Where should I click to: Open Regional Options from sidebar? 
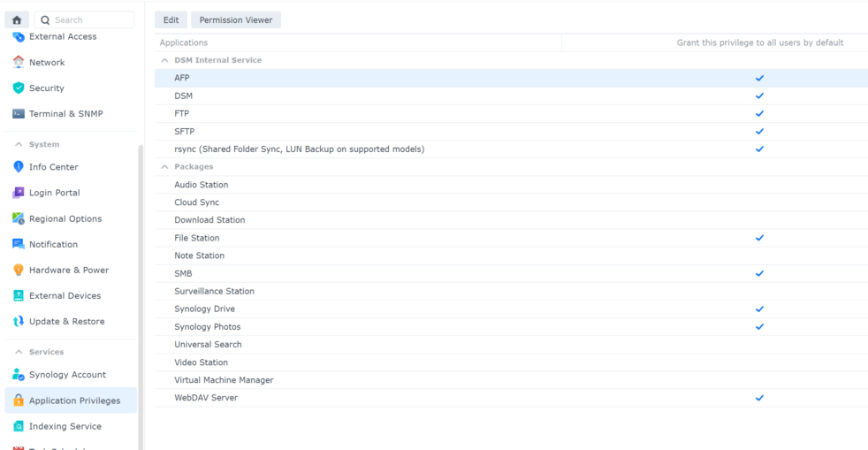[71, 218]
